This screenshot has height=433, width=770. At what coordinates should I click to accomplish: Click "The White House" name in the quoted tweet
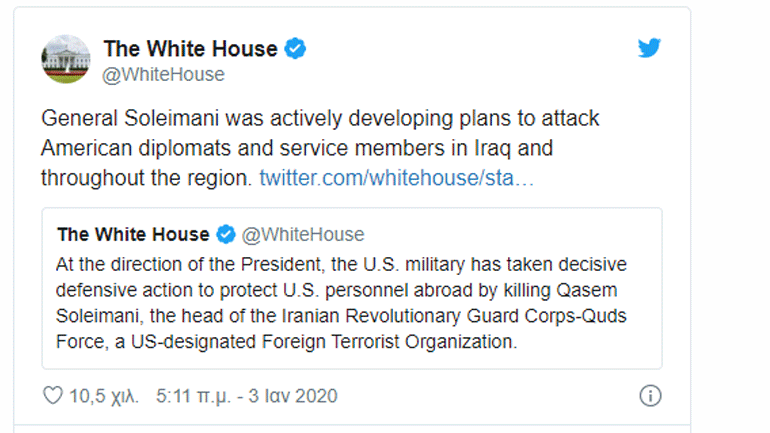133,235
